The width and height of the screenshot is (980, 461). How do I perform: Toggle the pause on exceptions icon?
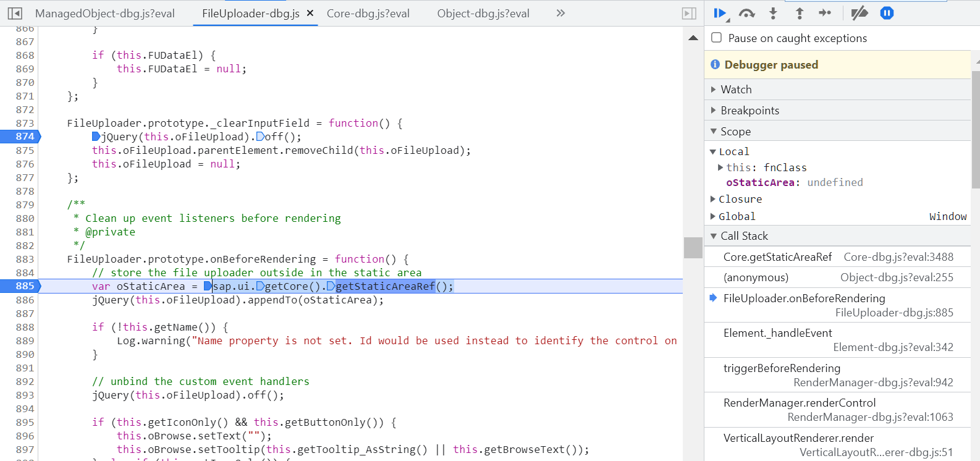[x=887, y=13]
